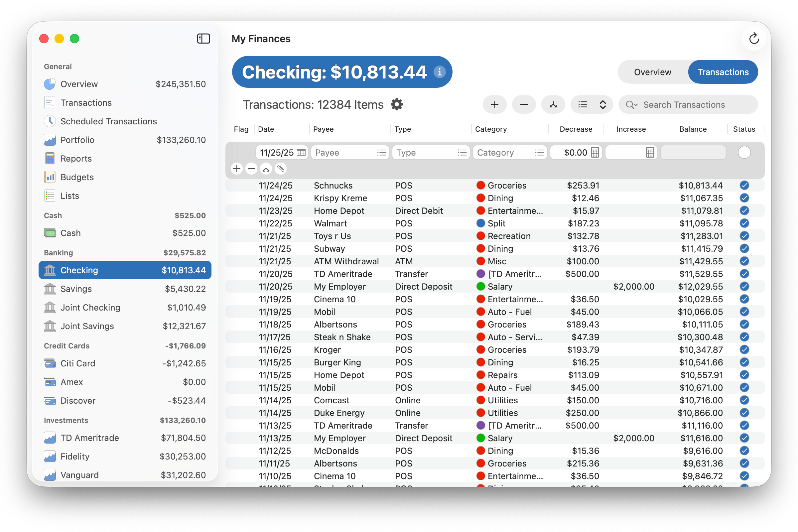
Task: Open calculator in the Decrease field
Action: click(x=595, y=153)
